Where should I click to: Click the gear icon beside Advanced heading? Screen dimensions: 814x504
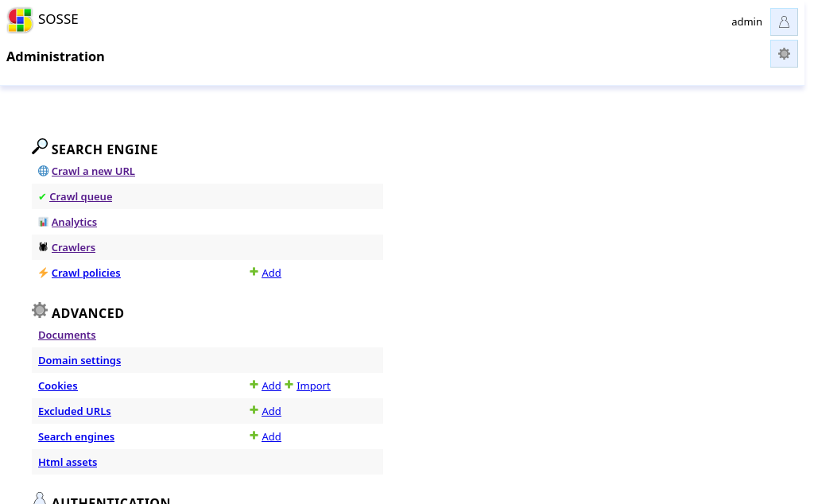click(40, 310)
